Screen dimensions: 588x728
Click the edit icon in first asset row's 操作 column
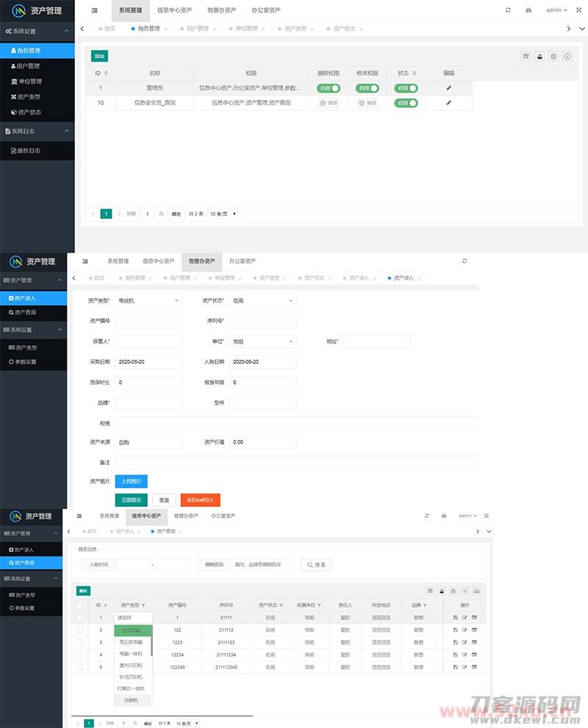465,619
